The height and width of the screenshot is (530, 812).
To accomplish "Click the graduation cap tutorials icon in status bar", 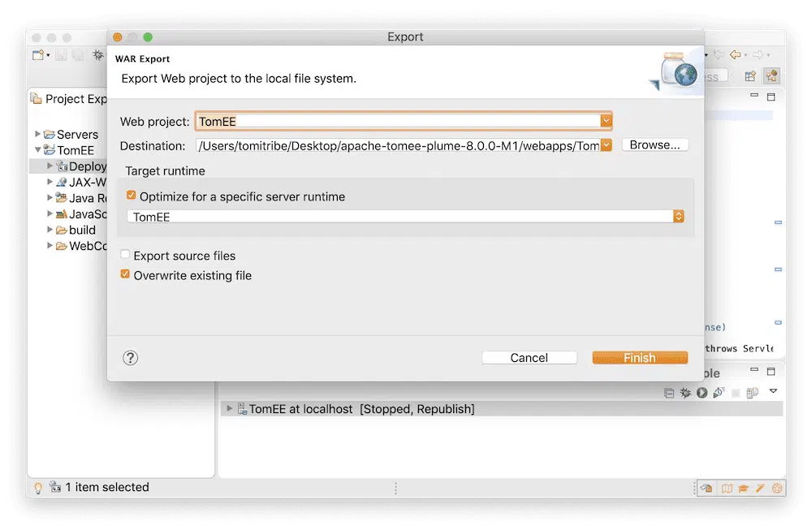I will point(743,488).
